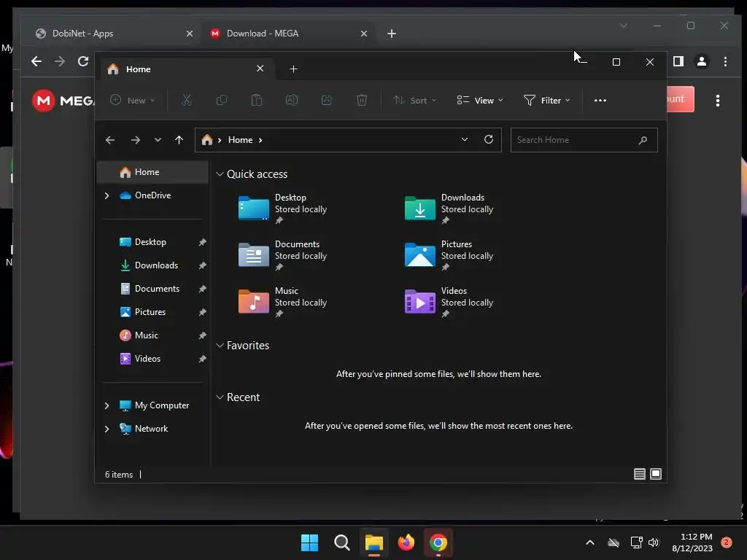
Task: Open recent locations dropdown arrow
Action: click(158, 140)
